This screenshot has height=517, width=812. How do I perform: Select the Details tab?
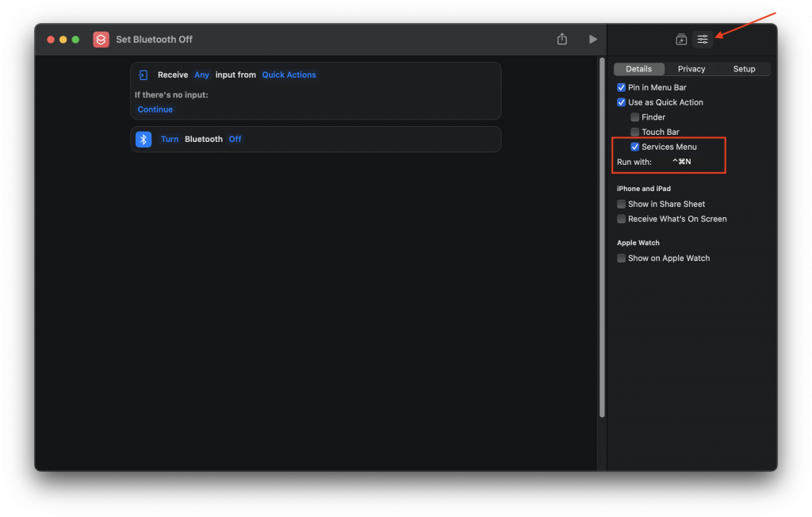[x=638, y=69]
